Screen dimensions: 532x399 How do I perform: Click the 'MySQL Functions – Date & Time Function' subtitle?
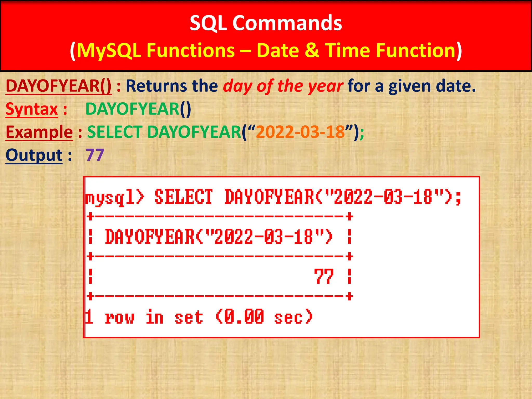pos(266,50)
